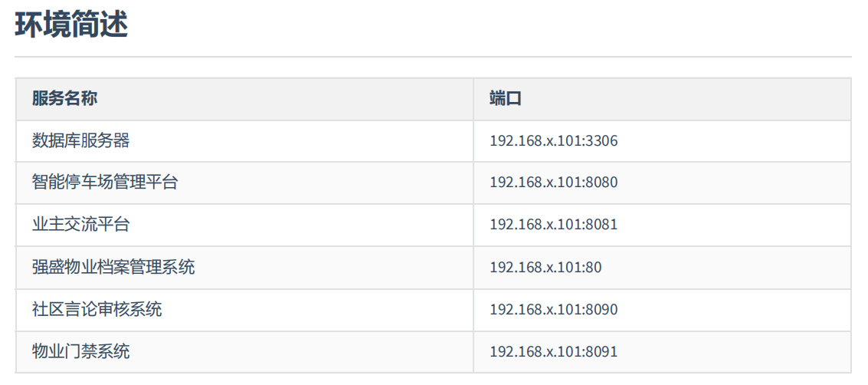Click the 192.168.x.101:3306 address
Image resolution: width=868 pixels, height=385 pixels.
point(553,141)
